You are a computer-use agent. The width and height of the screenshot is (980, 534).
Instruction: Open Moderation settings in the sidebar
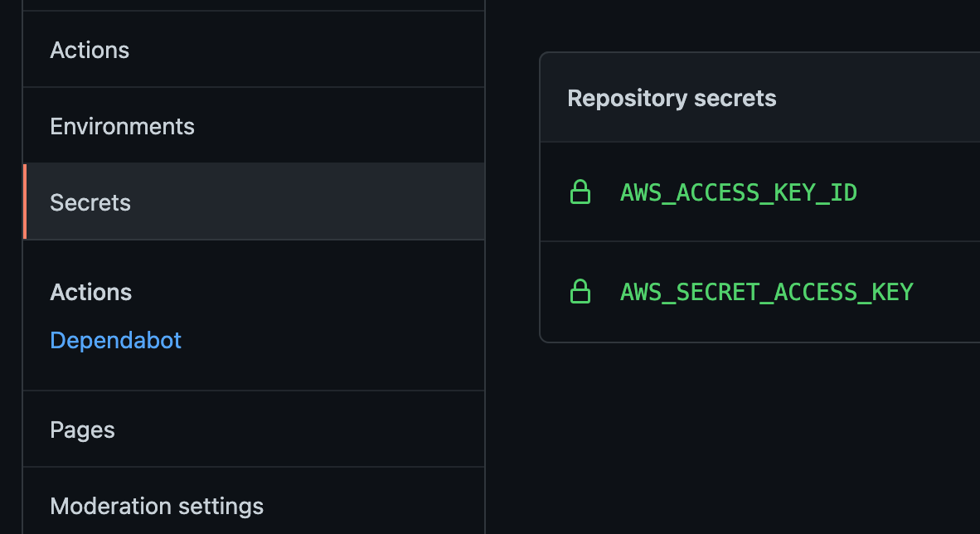coord(254,506)
